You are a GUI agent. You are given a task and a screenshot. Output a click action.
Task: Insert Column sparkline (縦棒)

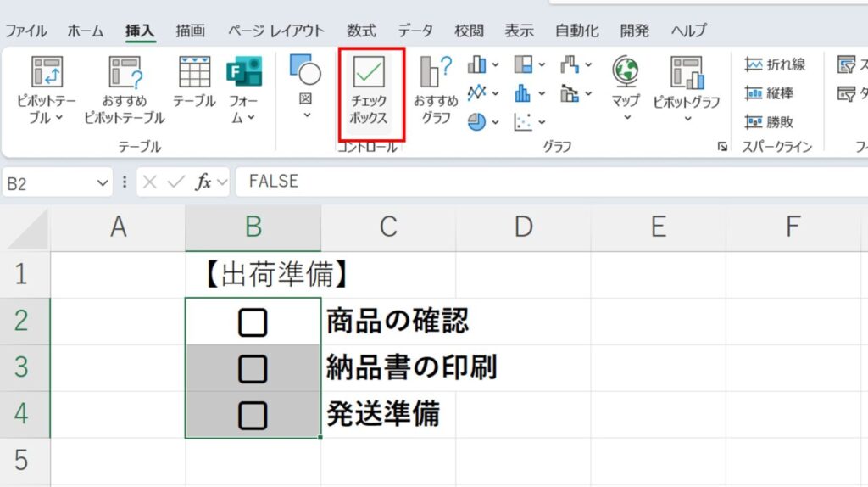point(769,93)
